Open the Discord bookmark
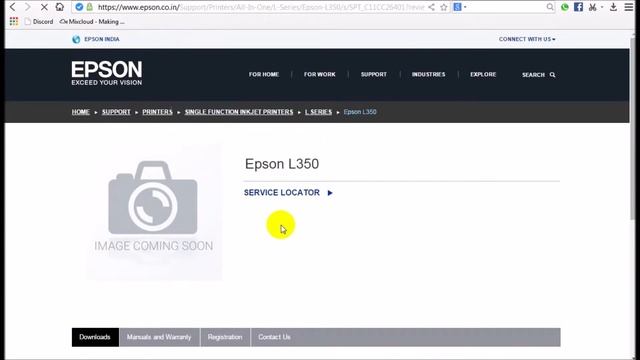The width and height of the screenshot is (640, 360). 39,22
